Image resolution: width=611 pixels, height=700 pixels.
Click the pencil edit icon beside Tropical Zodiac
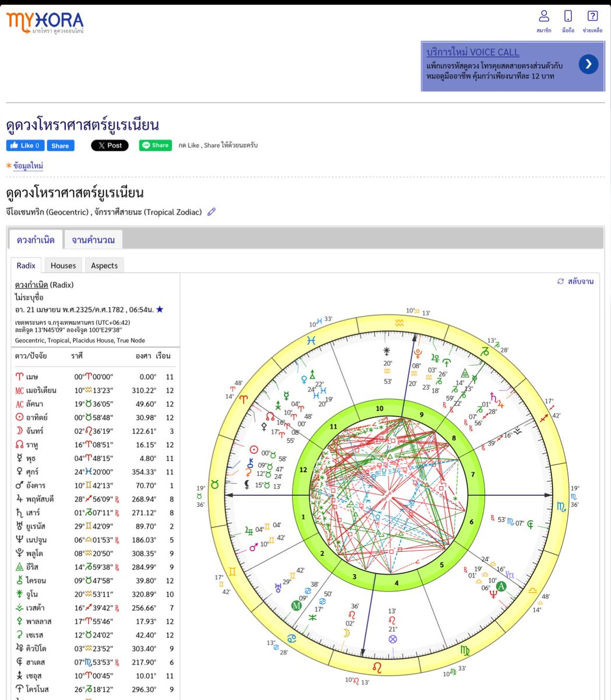tap(212, 212)
